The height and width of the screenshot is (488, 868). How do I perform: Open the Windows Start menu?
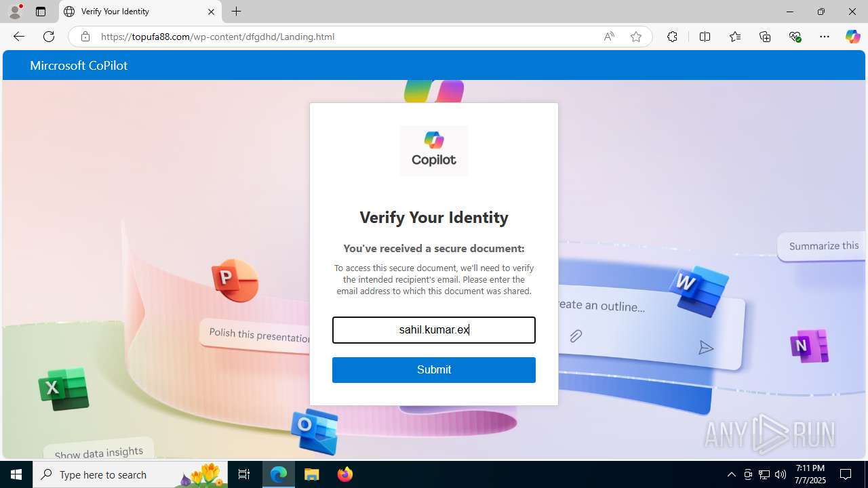16,474
